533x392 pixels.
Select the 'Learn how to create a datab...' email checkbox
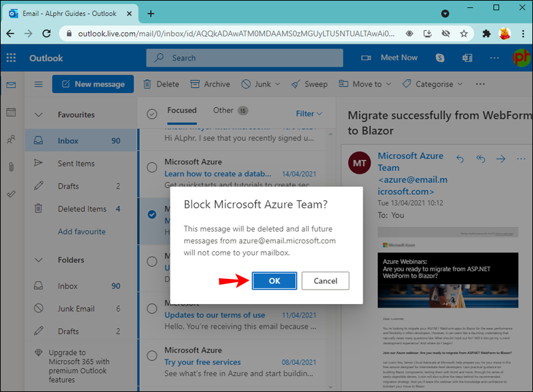pos(152,167)
